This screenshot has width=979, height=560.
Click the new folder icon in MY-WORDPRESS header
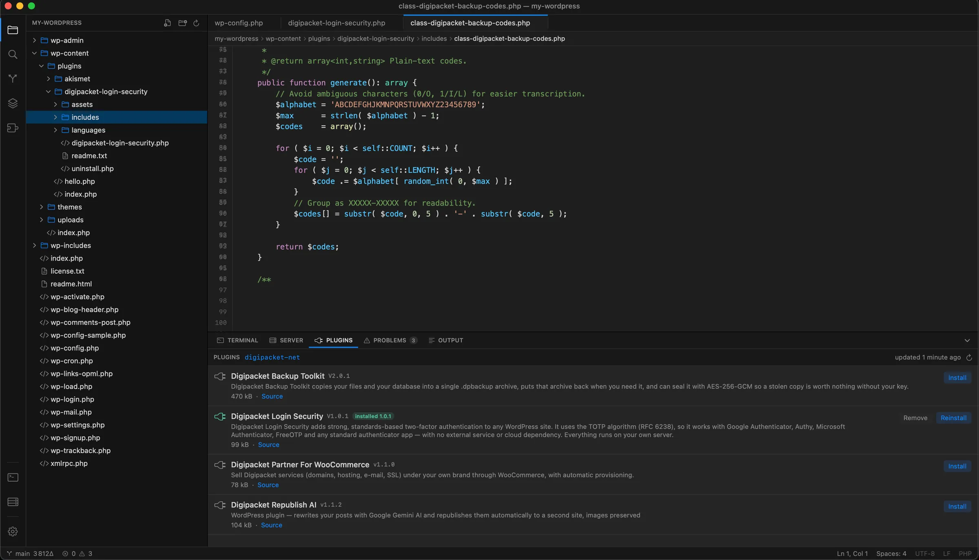[182, 23]
